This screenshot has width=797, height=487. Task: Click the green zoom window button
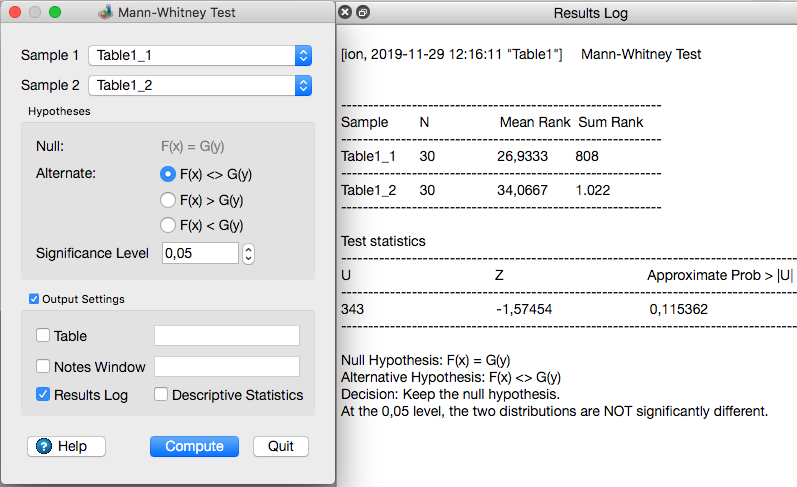(55, 12)
